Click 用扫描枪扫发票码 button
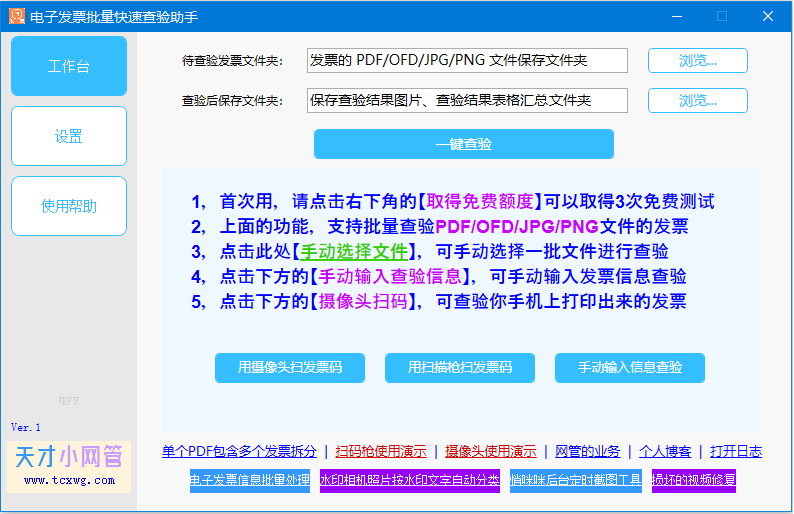This screenshot has height=514, width=794. (x=460, y=368)
